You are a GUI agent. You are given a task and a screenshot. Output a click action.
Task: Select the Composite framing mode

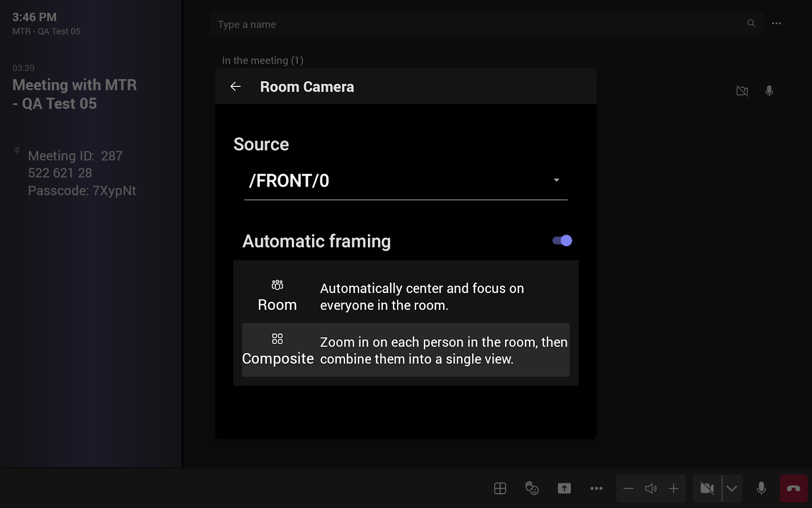click(x=405, y=350)
